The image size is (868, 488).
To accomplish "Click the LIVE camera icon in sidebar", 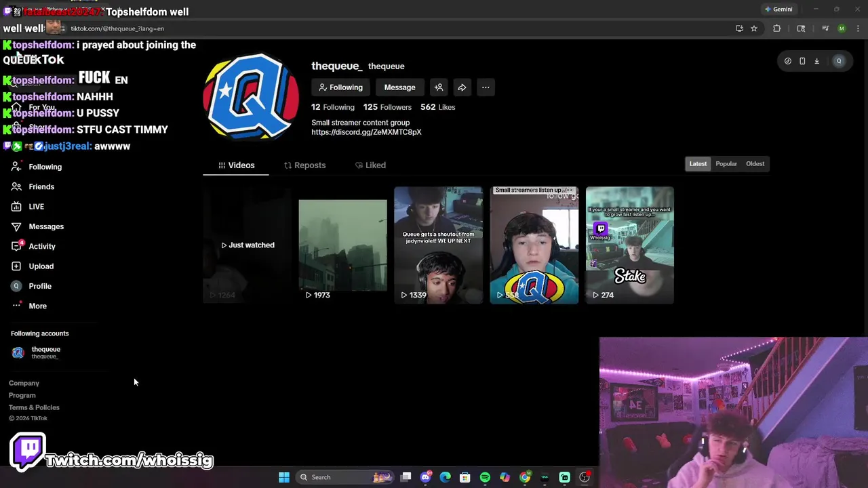I will pos(16,207).
